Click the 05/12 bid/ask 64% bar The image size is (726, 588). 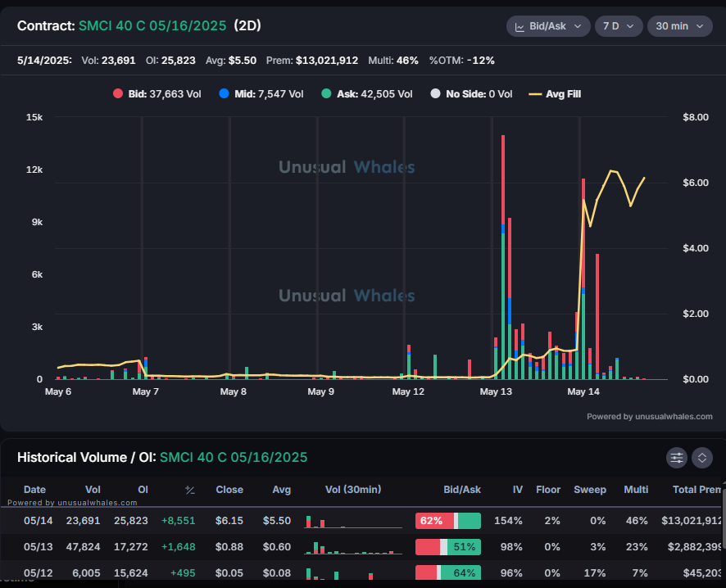pos(448,572)
